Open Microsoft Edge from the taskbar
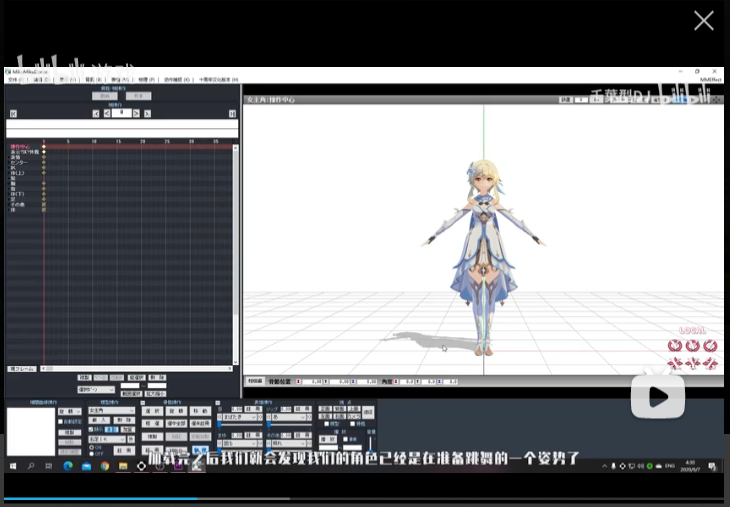Image resolution: width=730 pixels, height=507 pixels. click(x=68, y=466)
